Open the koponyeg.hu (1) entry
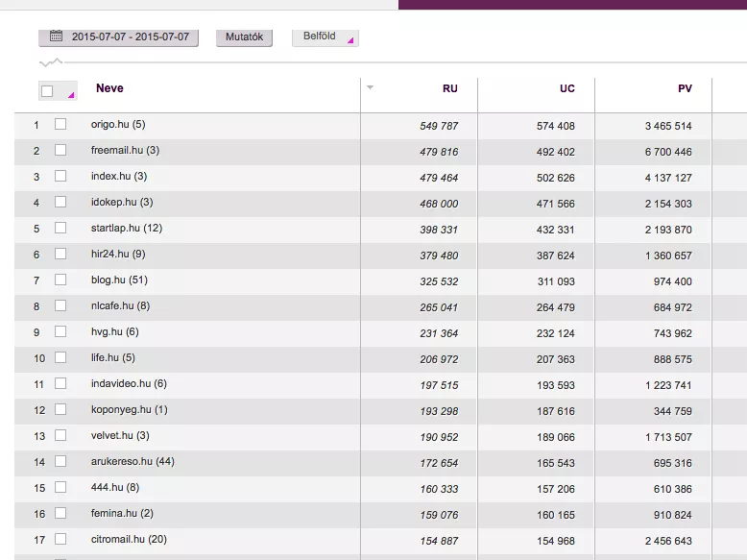747x560 pixels. (130, 409)
